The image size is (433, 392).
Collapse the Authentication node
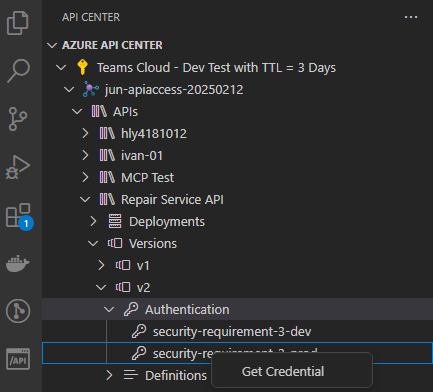(109, 310)
